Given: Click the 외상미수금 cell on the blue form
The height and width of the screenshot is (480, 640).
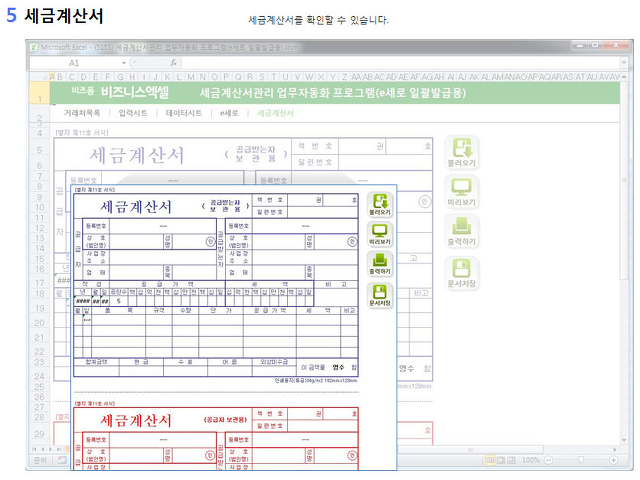Looking at the screenshot, I should (274, 362).
